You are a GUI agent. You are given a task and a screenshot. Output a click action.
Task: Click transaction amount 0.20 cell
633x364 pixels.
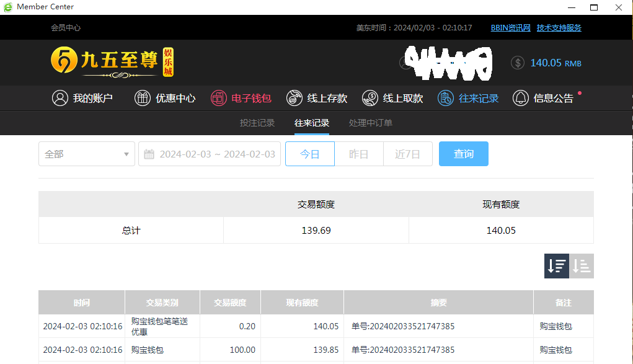coord(230,326)
